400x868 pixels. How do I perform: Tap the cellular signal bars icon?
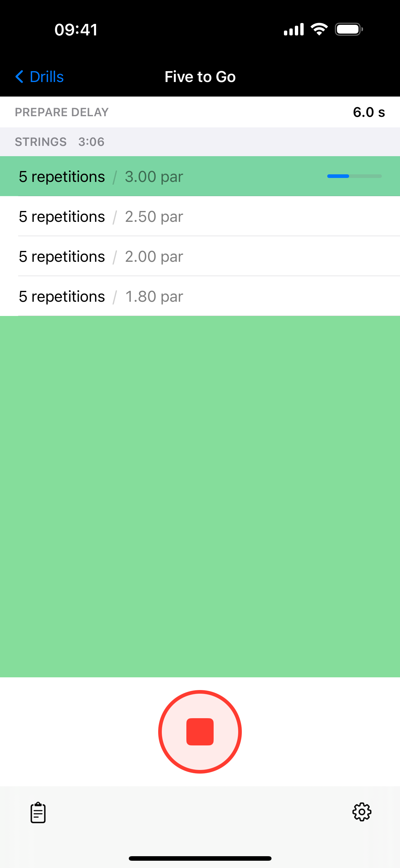(x=293, y=29)
